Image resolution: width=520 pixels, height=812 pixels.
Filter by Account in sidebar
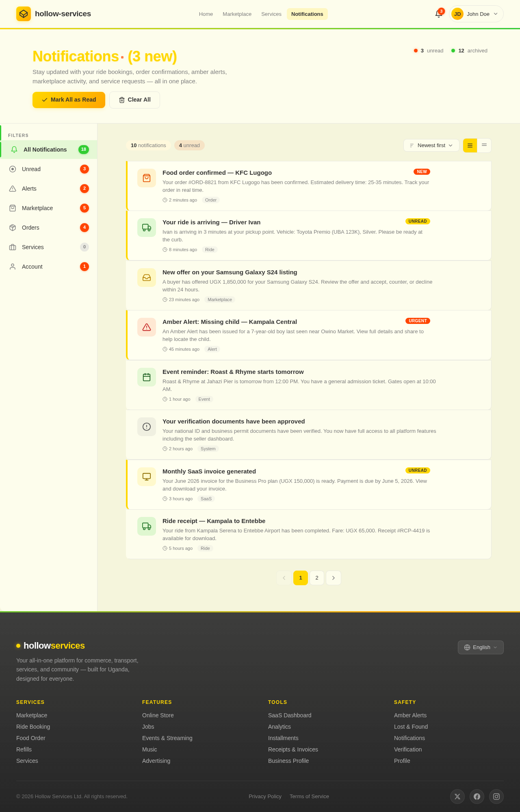(49, 267)
